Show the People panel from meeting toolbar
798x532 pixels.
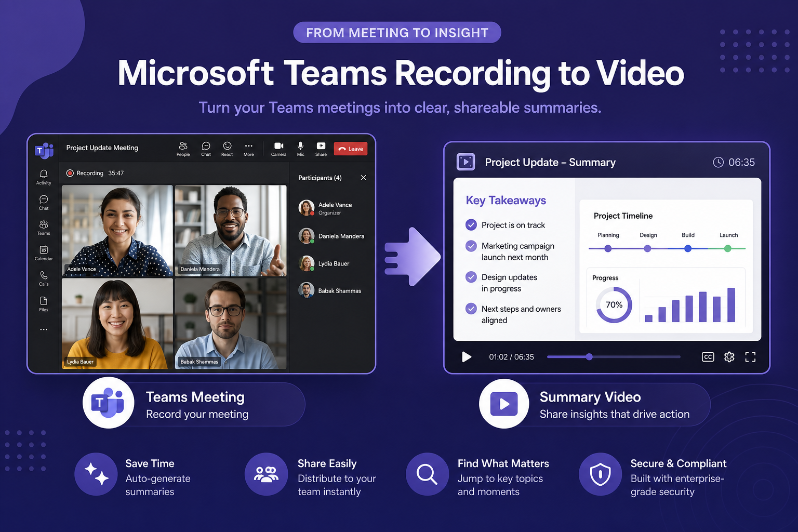click(x=183, y=149)
